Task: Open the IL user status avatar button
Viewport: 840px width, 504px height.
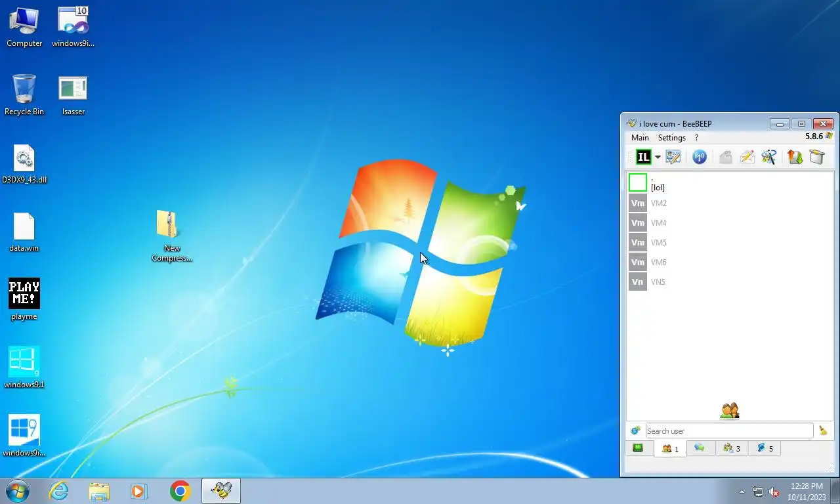Action: 643,157
